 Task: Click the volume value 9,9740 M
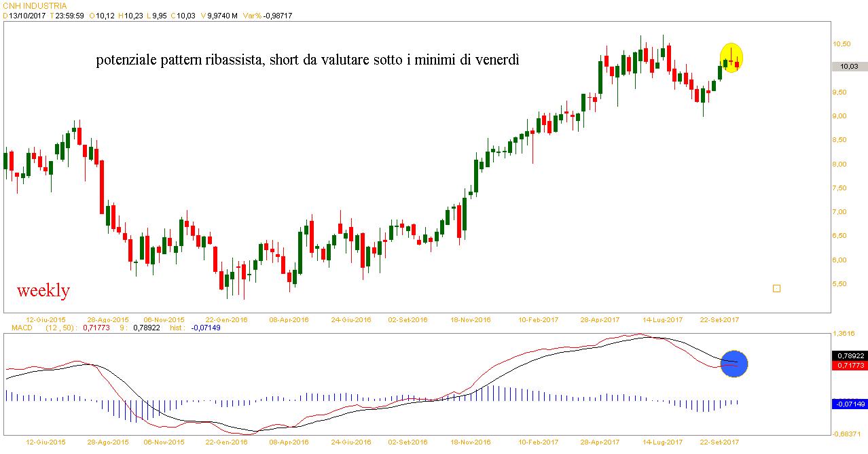click(222, 16)
